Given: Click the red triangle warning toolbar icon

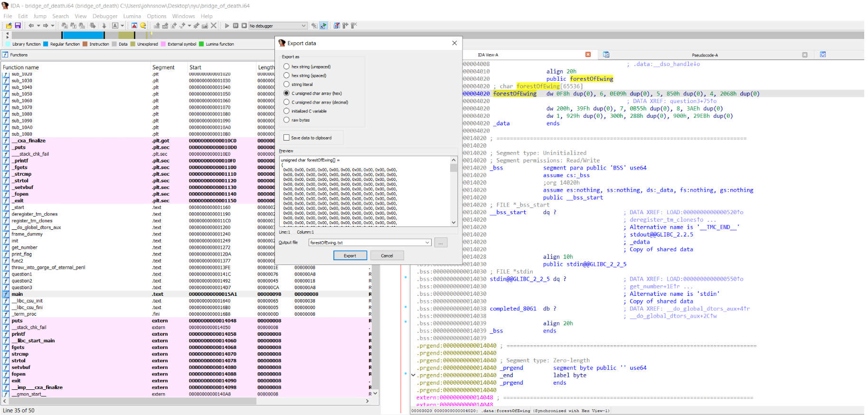Looking at the screenshot, I should pyautogui.click(x=134, y=26).
